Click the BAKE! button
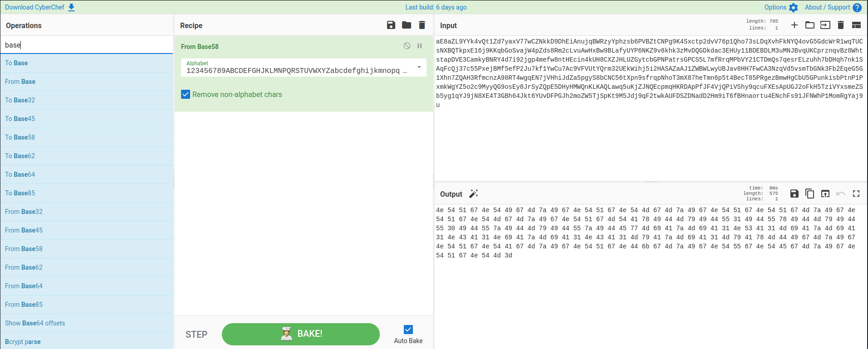The height and width of the screenshot is (349, 868). [x=301, y=334]
